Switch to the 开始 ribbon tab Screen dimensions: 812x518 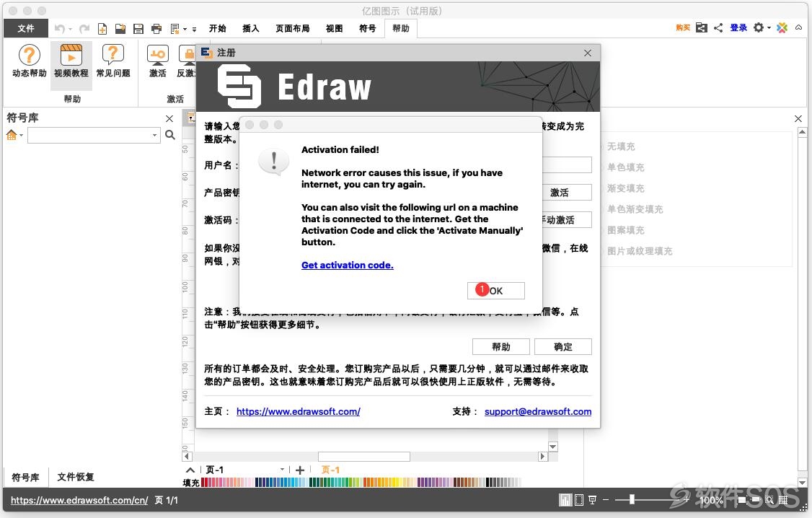pos(218,28)
